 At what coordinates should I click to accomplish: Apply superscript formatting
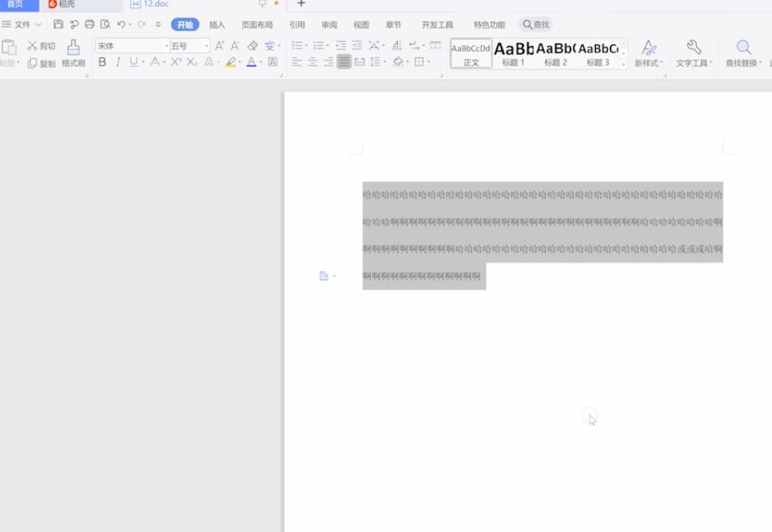tap(176, 62)
